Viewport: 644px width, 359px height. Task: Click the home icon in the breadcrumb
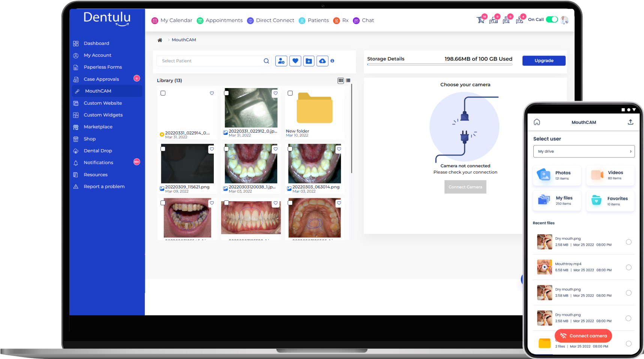click(x=160, y=40)
